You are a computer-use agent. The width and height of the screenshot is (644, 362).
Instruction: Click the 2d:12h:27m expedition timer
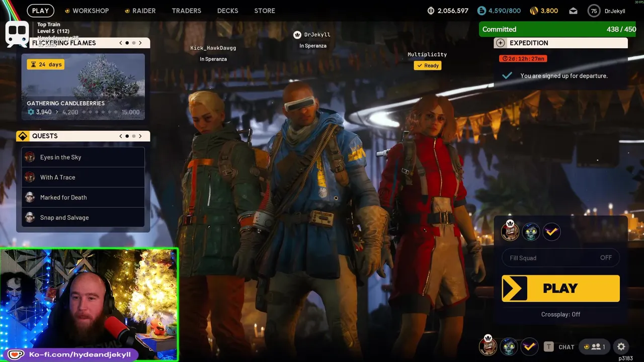pos(523,58)
